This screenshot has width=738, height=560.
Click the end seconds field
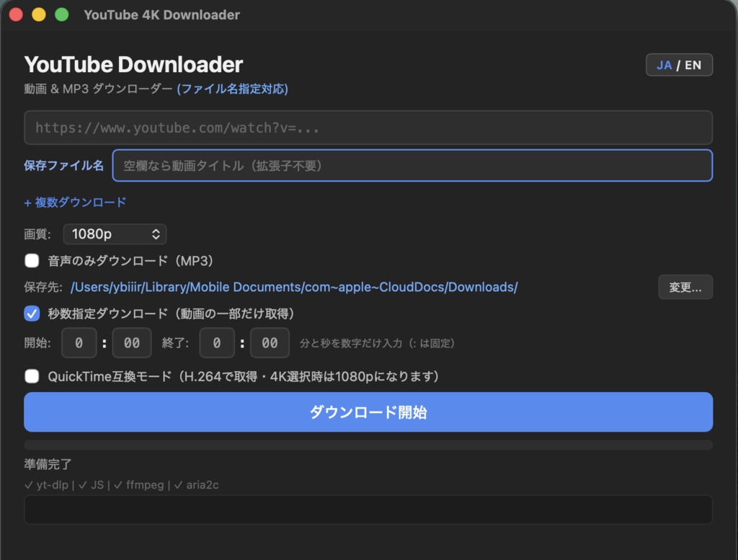coord(270,343)
